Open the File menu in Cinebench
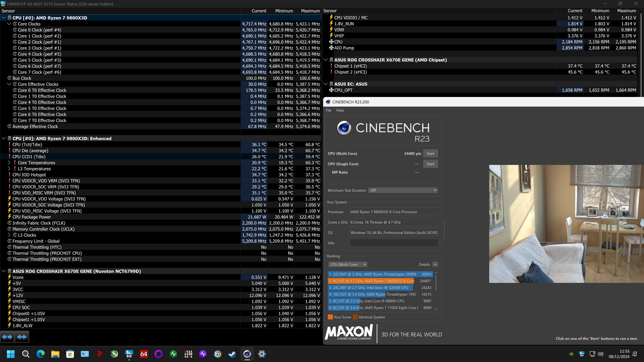 coord(329,111)
